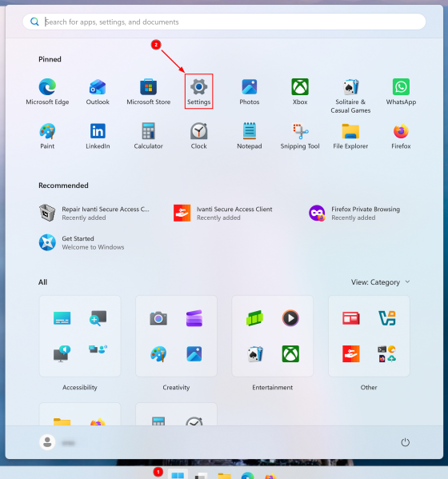Open the pinned WhatsApp app
The width and height of the screenshot is (448, 479).
401,92
